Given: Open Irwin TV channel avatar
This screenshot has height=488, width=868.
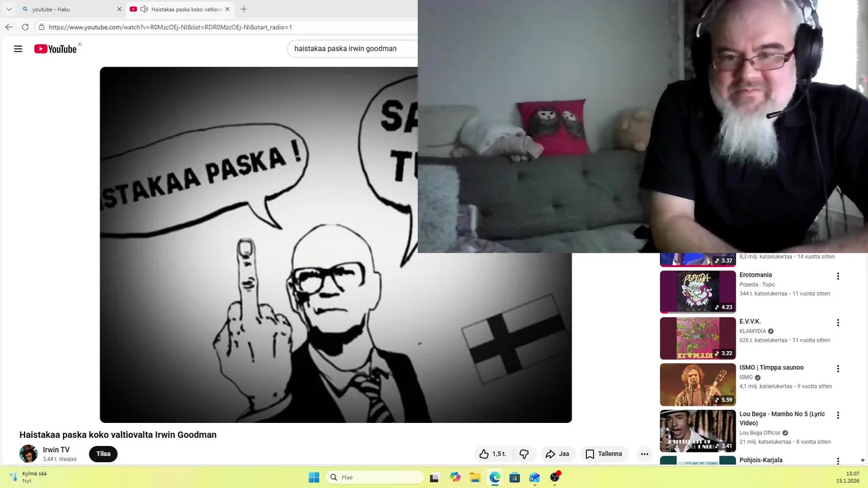Looking at the screenshot, I should coord(28,453).
